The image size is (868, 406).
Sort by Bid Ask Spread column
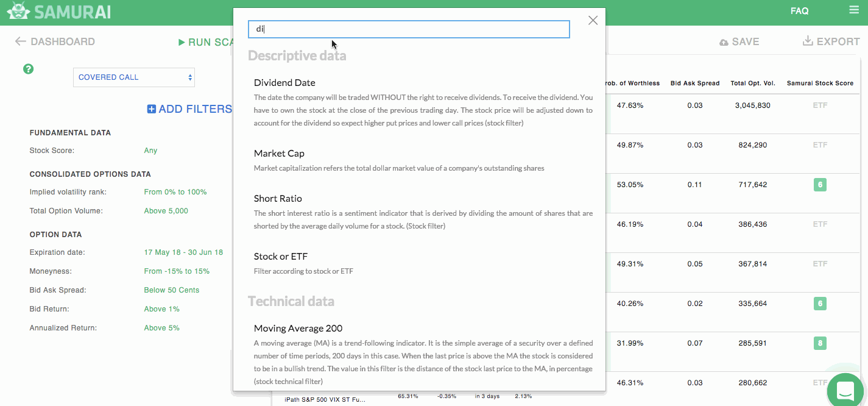coord(694,83)
